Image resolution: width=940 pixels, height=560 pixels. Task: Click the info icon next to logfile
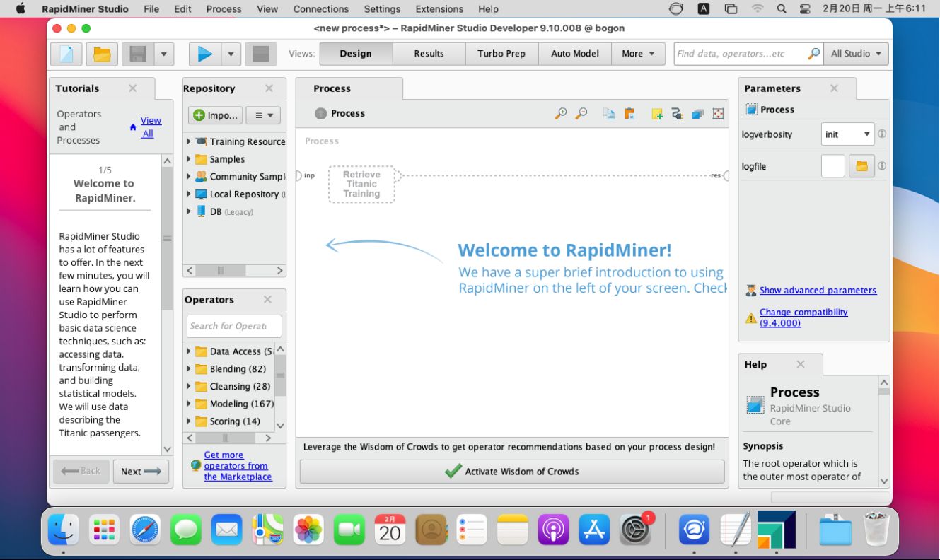(882, 166)
